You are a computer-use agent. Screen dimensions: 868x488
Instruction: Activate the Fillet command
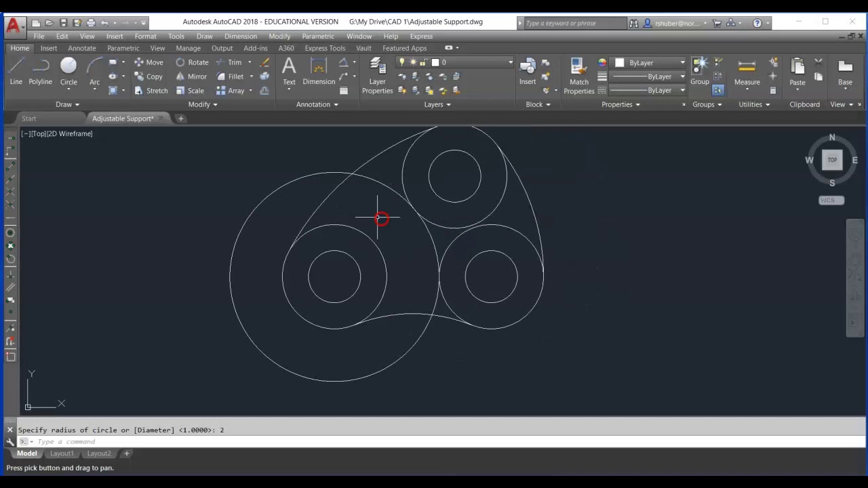[230, 77]
